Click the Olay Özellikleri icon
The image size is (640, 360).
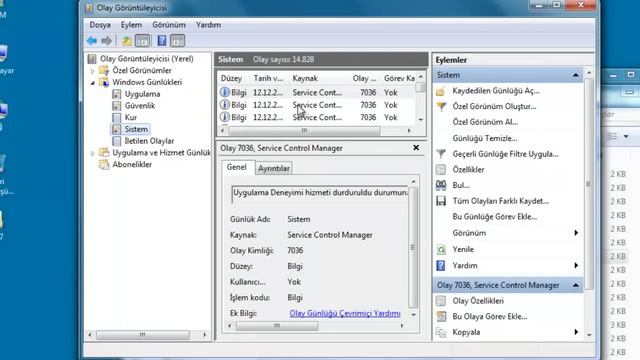[441, 301]
